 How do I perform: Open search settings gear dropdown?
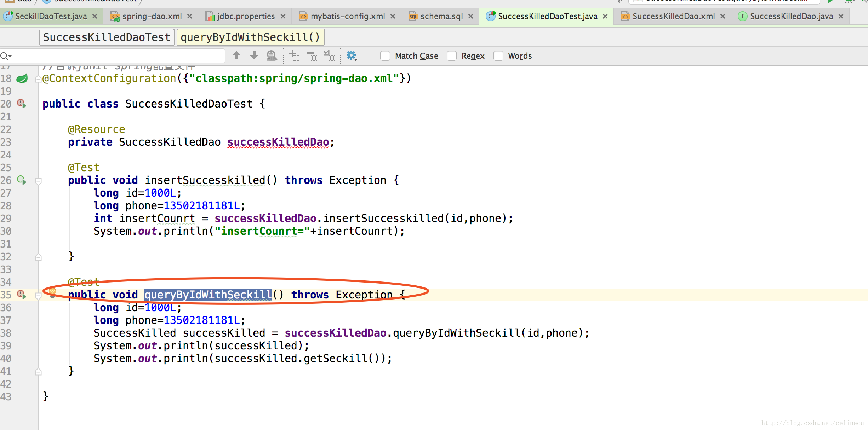point(352,56)
